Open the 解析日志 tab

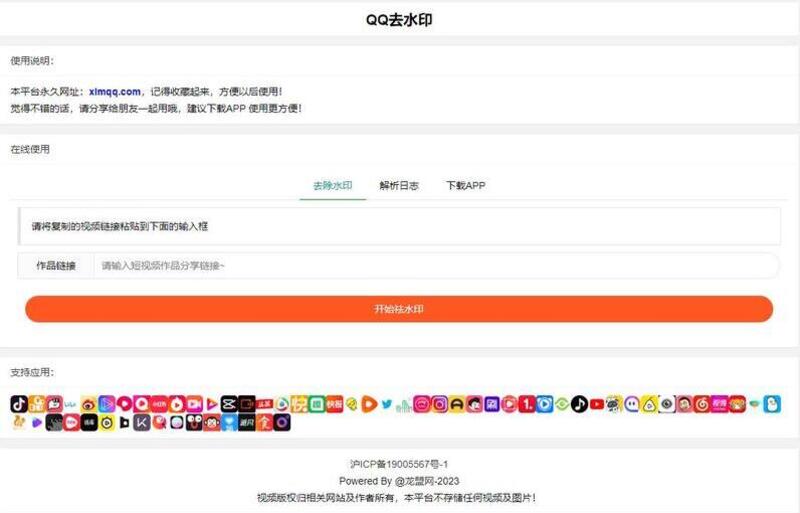(399, 186)
